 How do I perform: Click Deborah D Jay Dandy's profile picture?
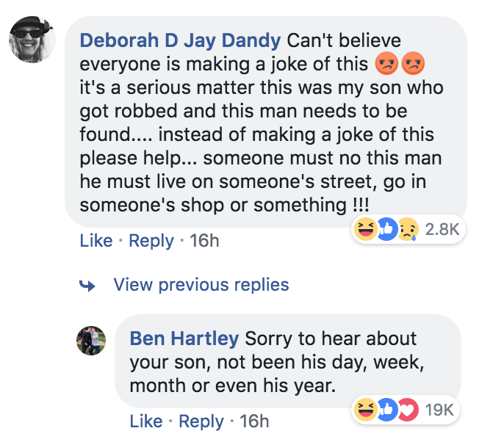32,39
